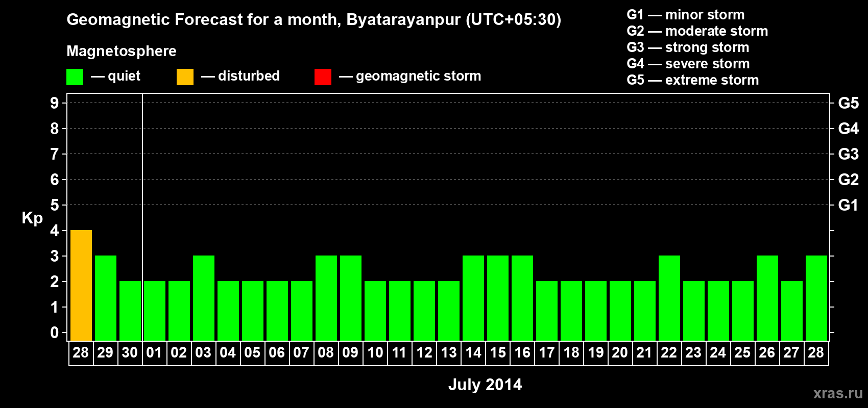Click the bar for July 20

pos(620,311)
